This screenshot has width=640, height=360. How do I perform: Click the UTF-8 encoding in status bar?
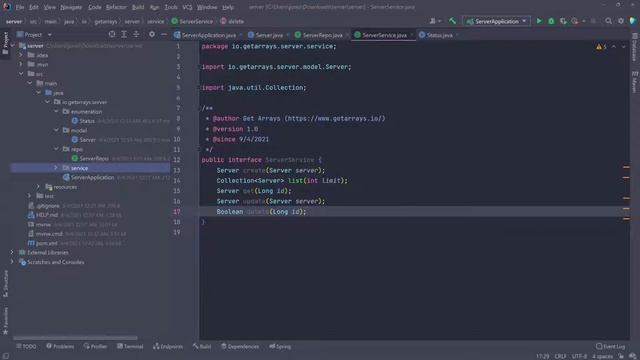click(579, 356)
